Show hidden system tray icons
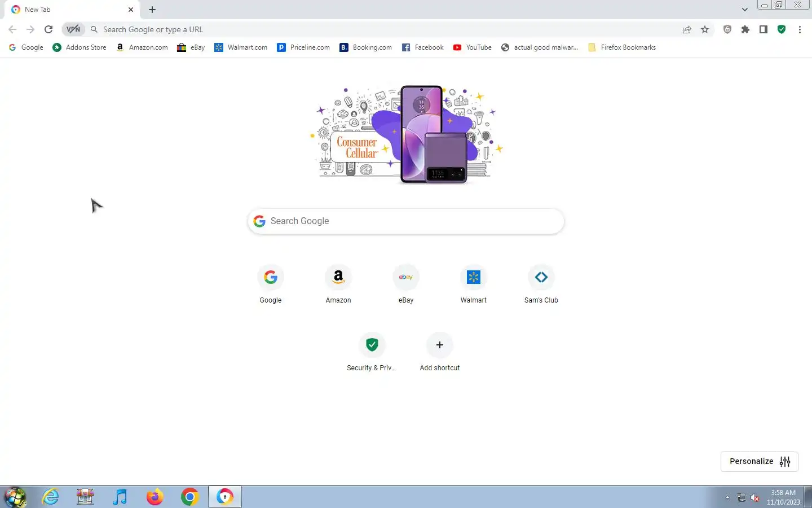Image resolution: width=812 pixels, height=508 pixels. [727, 497]
